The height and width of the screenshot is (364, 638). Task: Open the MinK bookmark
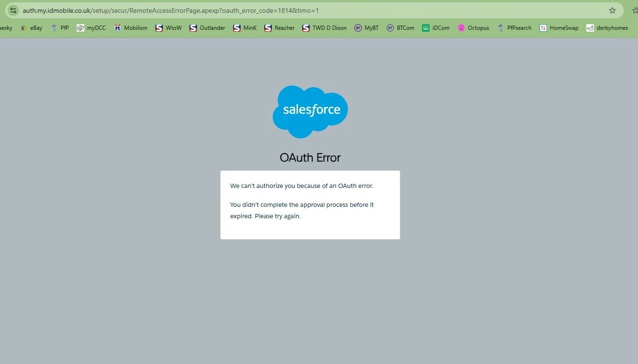pyautogui.click(x=245, y=28)
